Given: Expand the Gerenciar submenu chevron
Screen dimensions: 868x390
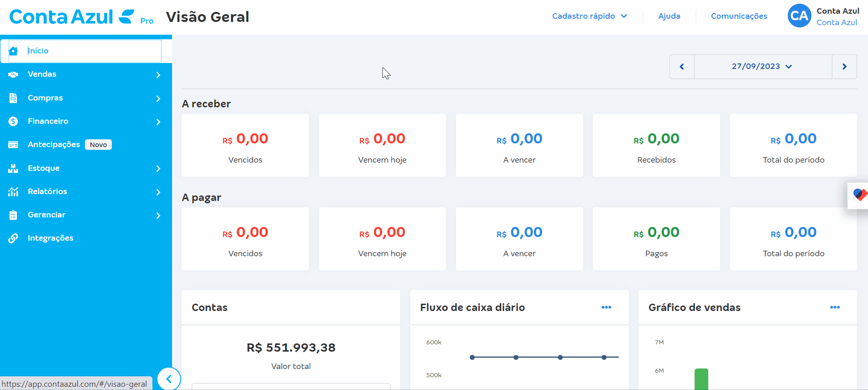Looking at the screenshot, I should click(x=158, y=216).
